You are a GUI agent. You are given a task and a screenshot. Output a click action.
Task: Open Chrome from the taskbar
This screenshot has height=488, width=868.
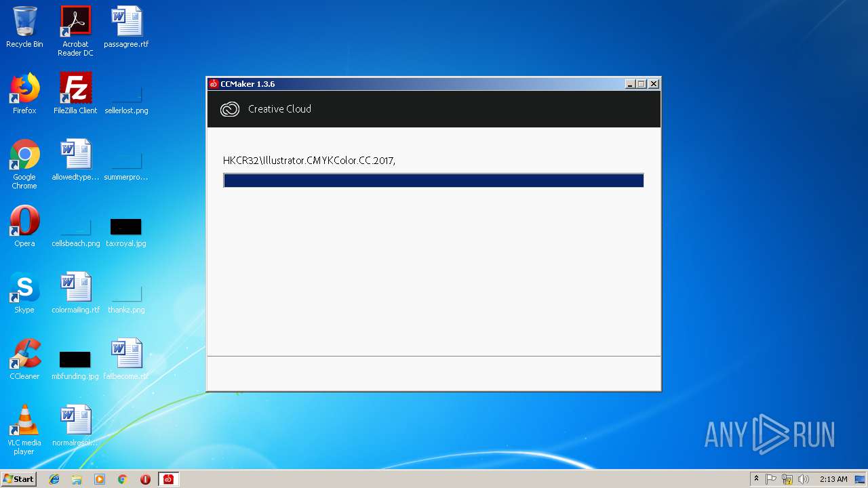tap(123, 479)
